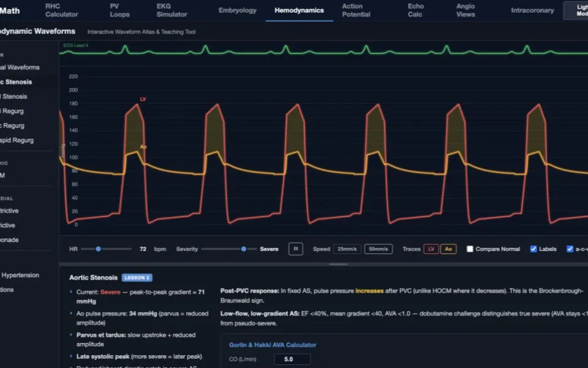588x368 pixels.
Task: Select the Hemodynamics tab
Action: (299, 10)
